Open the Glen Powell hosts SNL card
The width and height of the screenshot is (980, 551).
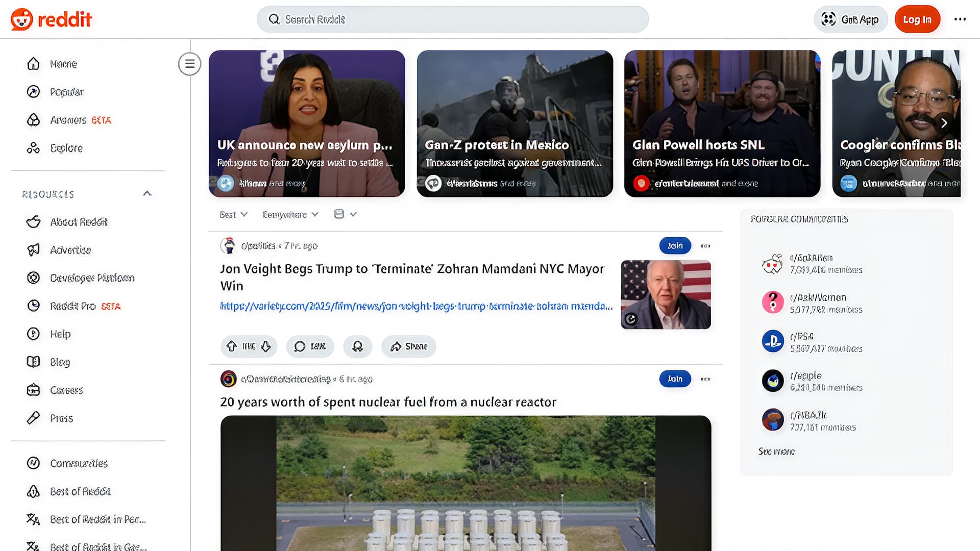722,123
